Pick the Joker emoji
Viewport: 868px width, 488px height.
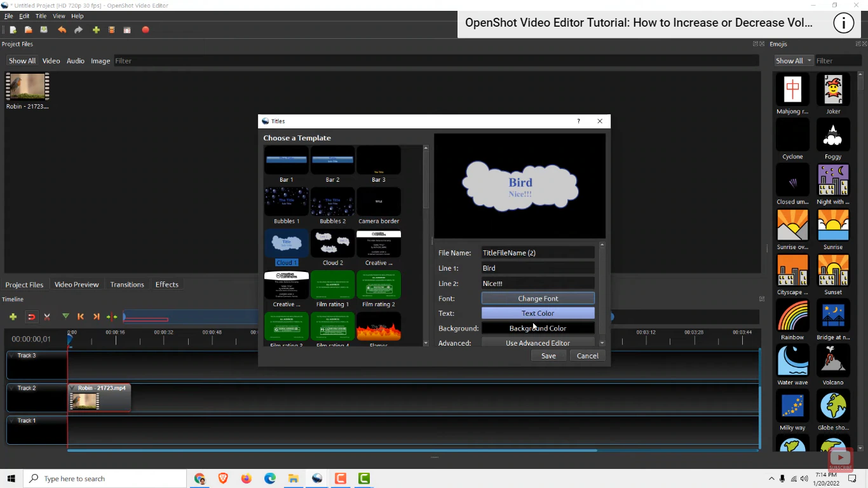click(x=833, y=93)
